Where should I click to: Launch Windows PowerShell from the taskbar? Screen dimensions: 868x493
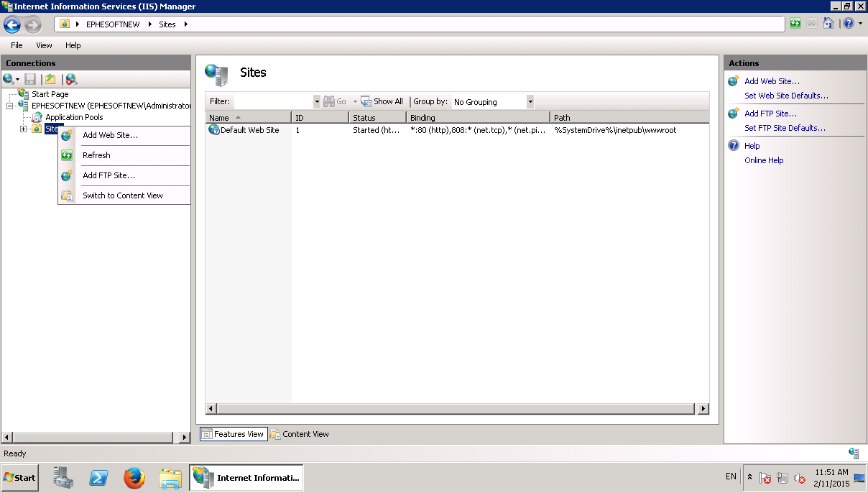click(98, 477)
